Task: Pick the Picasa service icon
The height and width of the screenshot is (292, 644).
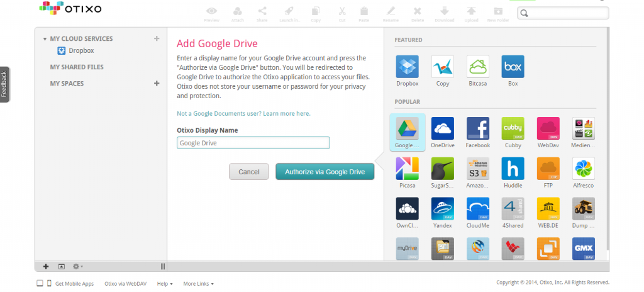Action: (407, 169)
